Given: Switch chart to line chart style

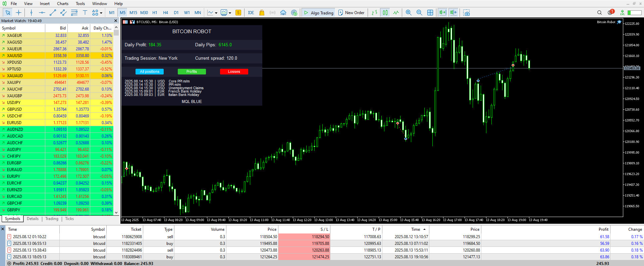Looking at the screenshot, I should click(x=396, y=13).
